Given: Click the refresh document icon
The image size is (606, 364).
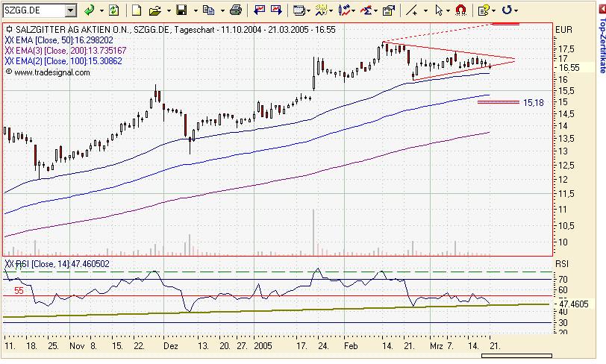Looking at the screenshot, I should [113, 10].
